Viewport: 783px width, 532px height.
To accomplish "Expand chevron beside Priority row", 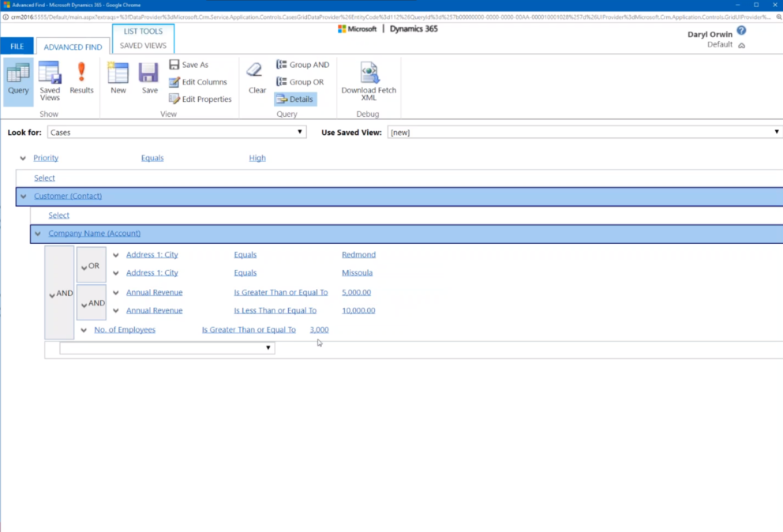I will point(23,159).
